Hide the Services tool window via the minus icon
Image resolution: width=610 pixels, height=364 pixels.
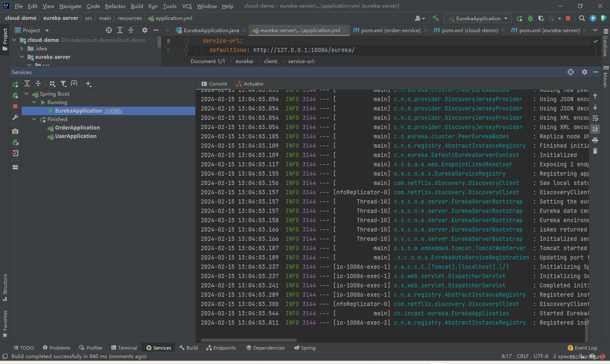tap(596, 72)
